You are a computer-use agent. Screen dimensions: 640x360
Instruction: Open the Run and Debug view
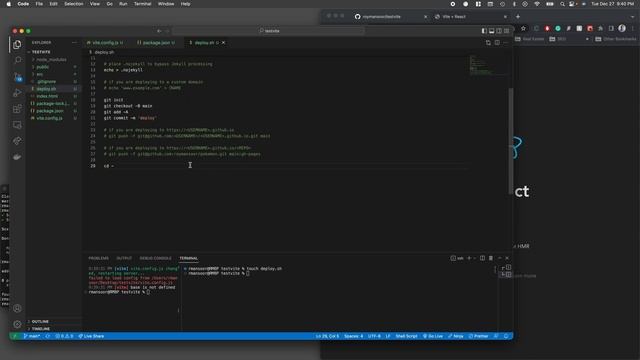17,93
